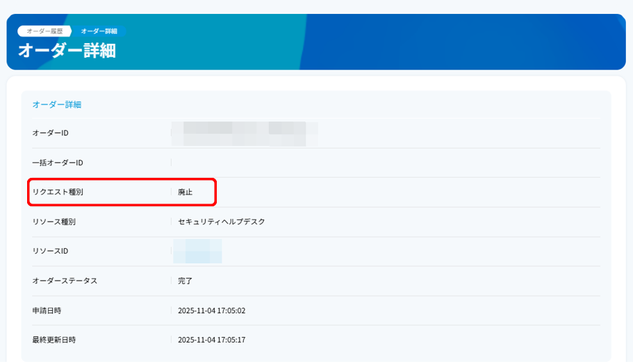Click the 最終更新日時 label

(54, 340)
